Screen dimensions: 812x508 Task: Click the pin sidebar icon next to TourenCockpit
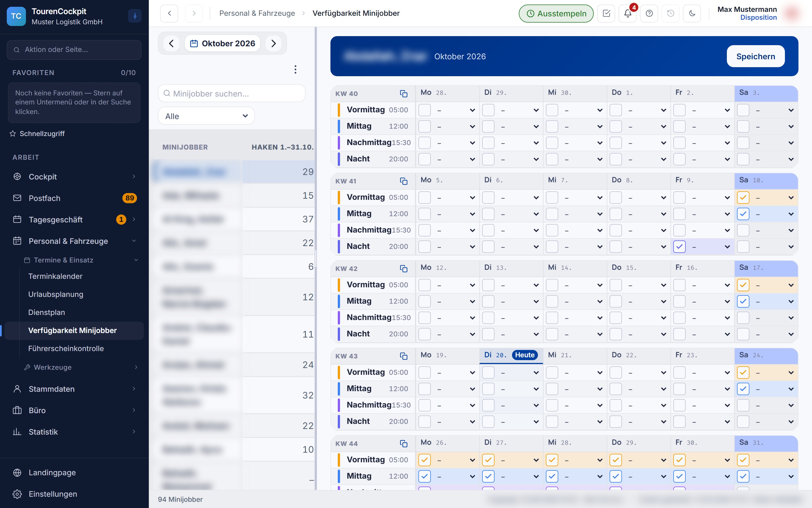(135, 16)
